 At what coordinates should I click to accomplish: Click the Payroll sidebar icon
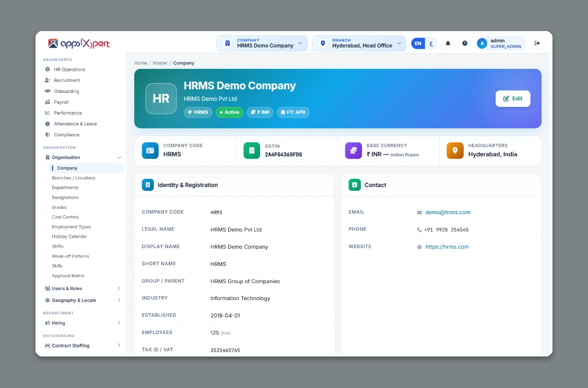coord(47,102)
